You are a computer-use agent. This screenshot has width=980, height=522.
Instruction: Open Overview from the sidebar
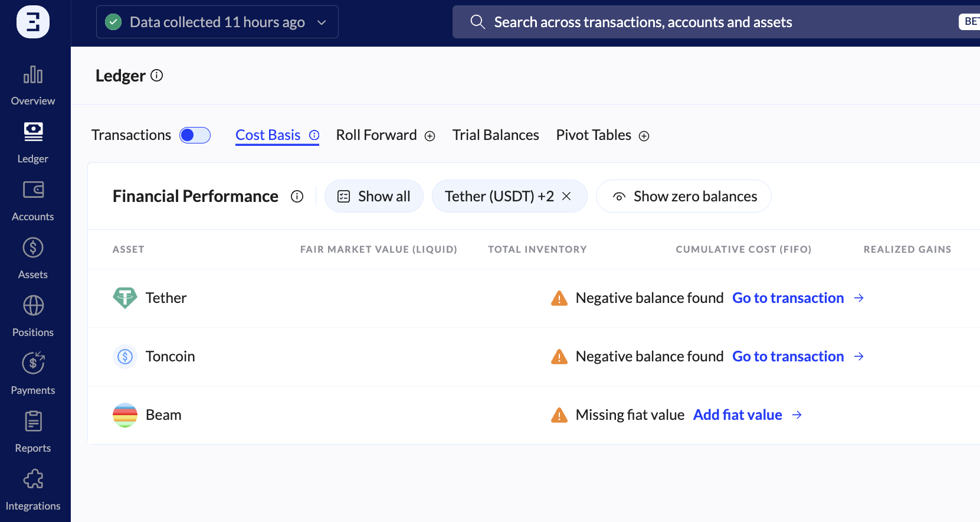pos(33,86)
